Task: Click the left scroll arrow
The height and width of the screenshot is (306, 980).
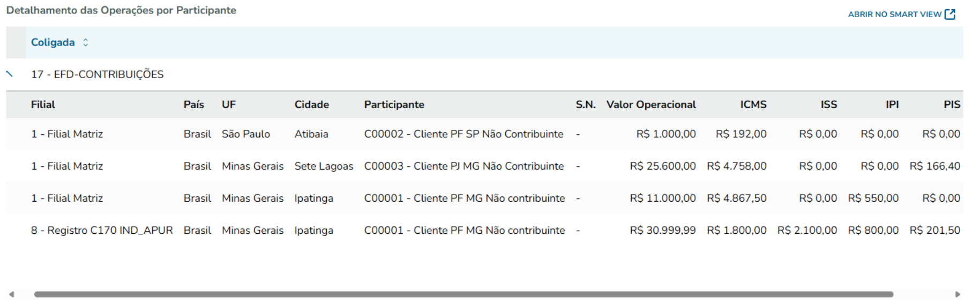Action: pyautogui.click(x=11, y=294)
